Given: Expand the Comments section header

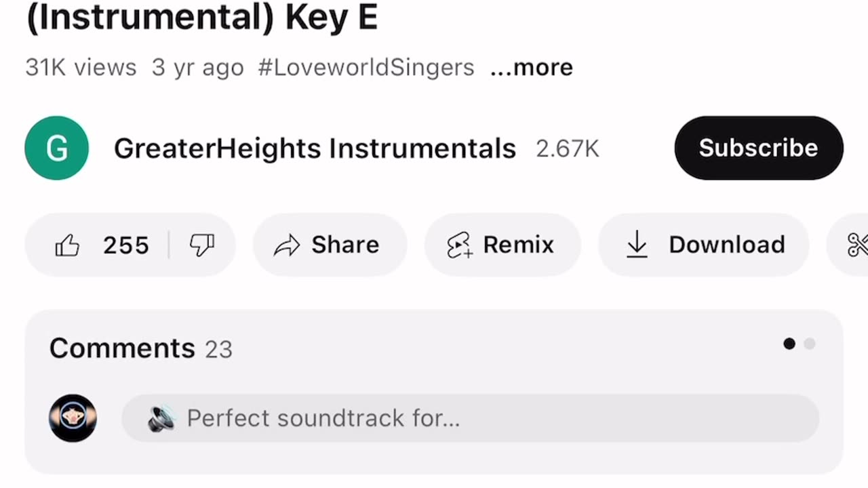Looking at the screenshot, I should pos(122,348).
